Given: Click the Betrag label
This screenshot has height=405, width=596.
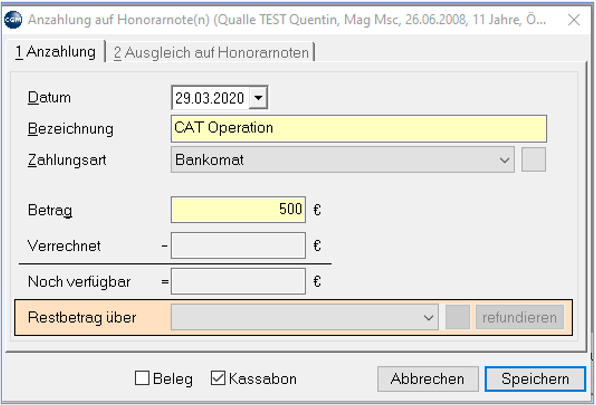Looking at the screenshot, I should point(50,210).
